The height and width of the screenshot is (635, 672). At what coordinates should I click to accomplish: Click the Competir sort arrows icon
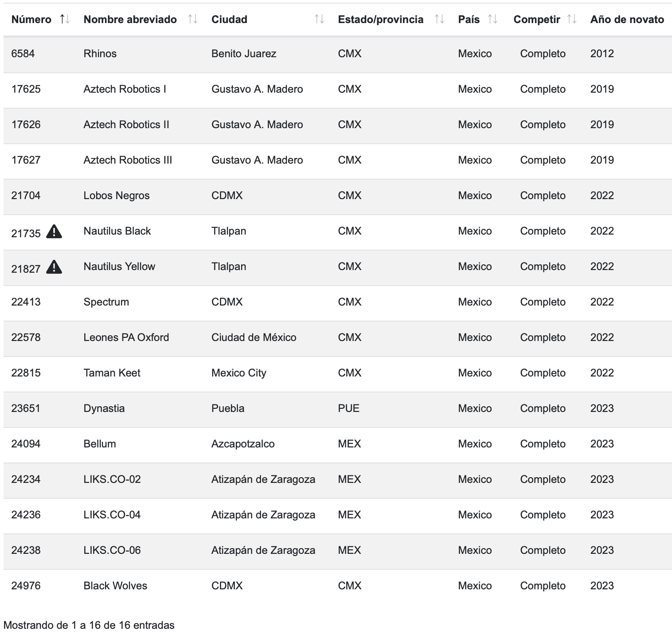click(572, 19)
